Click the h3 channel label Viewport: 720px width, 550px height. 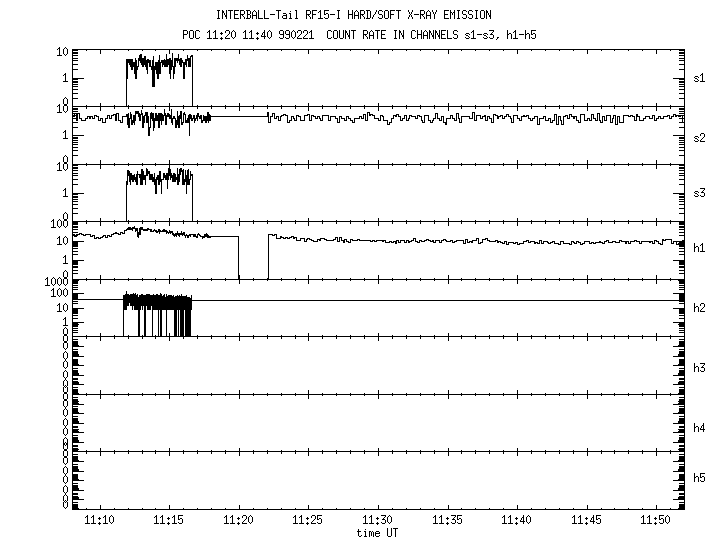[700, 367]
